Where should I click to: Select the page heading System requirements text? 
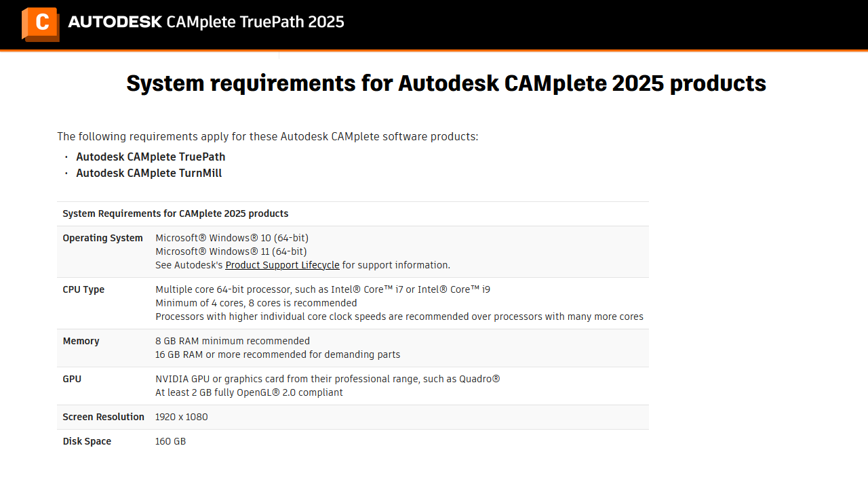coord(446,83)
